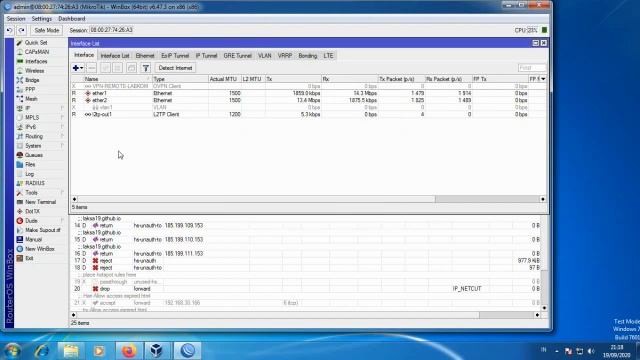The image size is (640, 360).
Task: Open Quick Set from the sidebar
Action: [36, 42]
